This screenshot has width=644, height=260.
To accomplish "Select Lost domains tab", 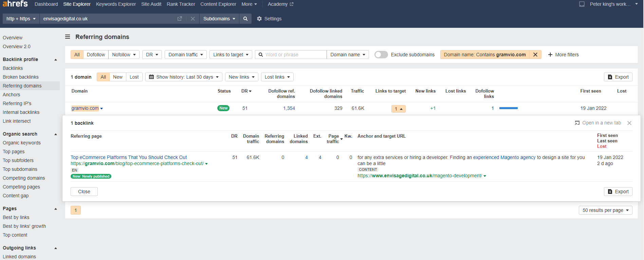I will click(134, 77).
